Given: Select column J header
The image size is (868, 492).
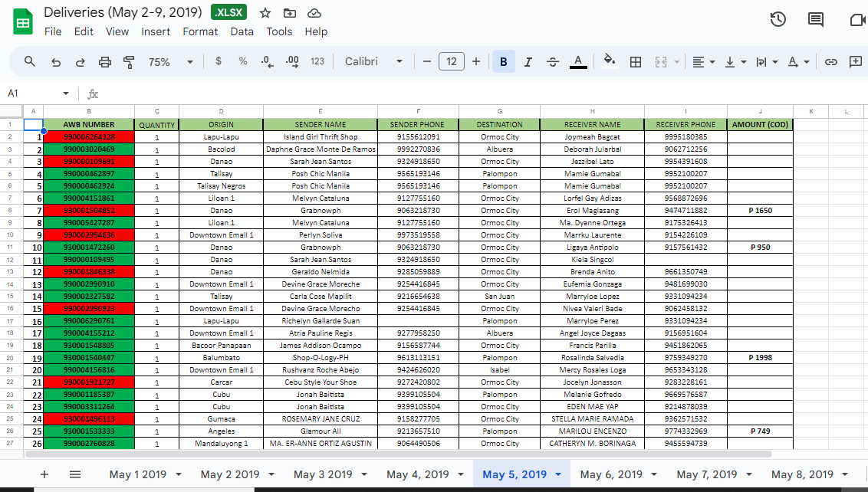Looking at the screenshot, I should click(x=760, y=111).
